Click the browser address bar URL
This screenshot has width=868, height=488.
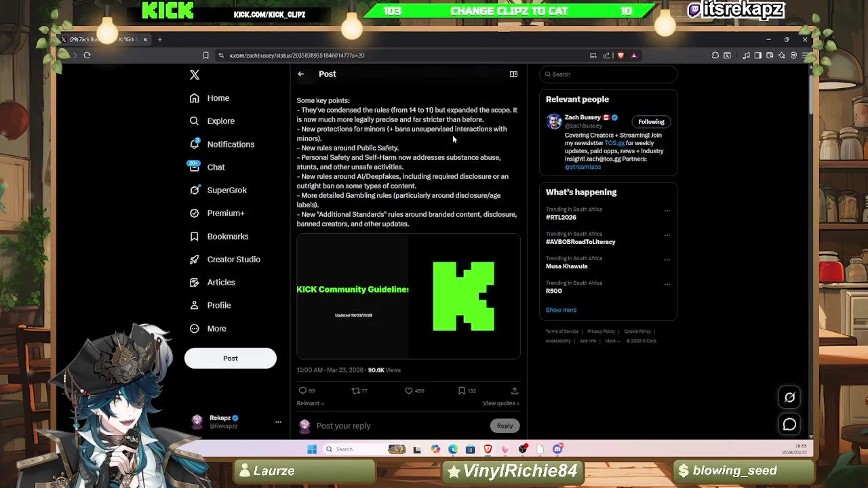click(296, 56)
